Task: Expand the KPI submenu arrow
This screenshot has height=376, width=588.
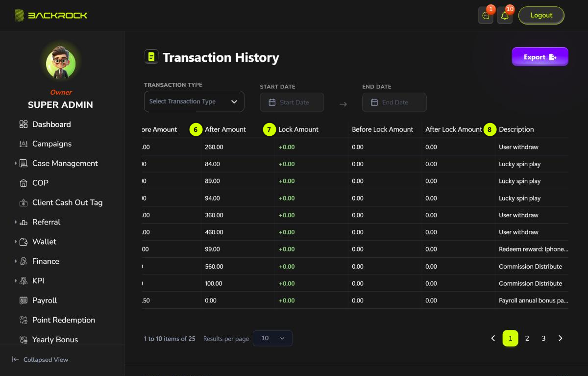Action: (16, 281)
